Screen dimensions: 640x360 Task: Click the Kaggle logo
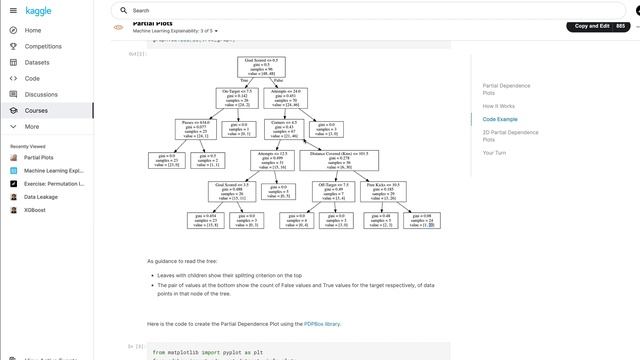(38, 11)
